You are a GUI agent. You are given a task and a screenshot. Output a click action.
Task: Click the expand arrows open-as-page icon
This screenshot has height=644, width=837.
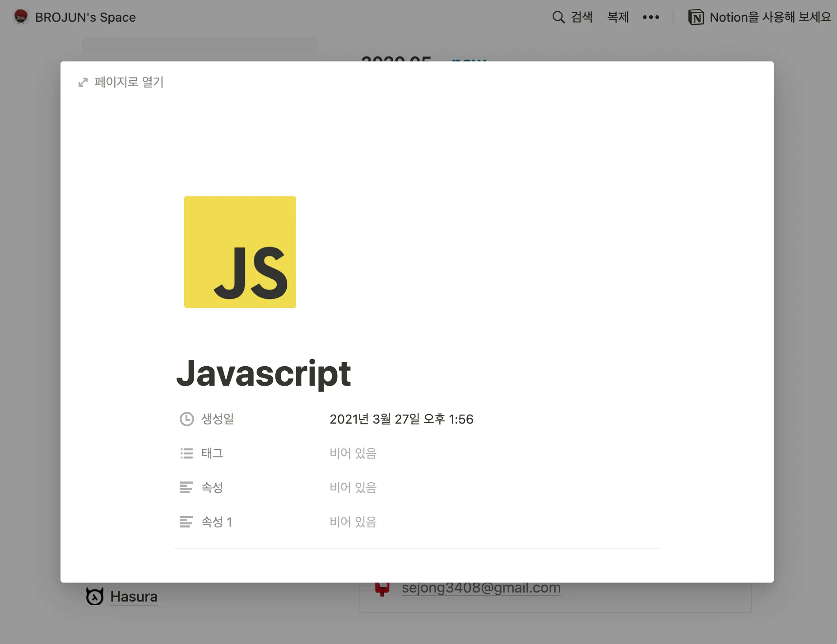click(x=83, y=82)
